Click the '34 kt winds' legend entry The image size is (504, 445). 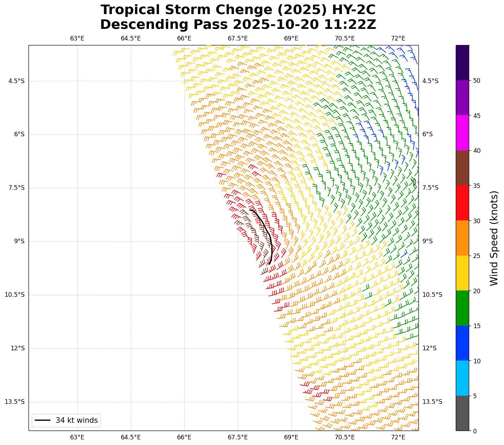click(67, 420)
